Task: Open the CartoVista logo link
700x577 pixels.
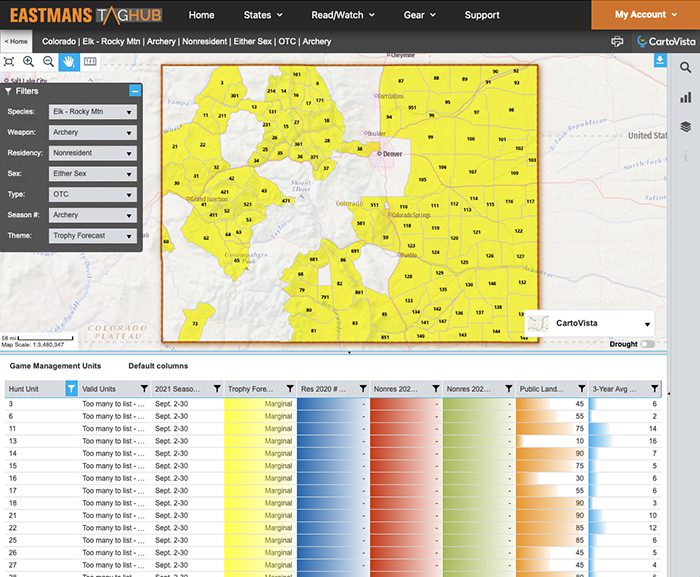Action: tap(666, 42)
